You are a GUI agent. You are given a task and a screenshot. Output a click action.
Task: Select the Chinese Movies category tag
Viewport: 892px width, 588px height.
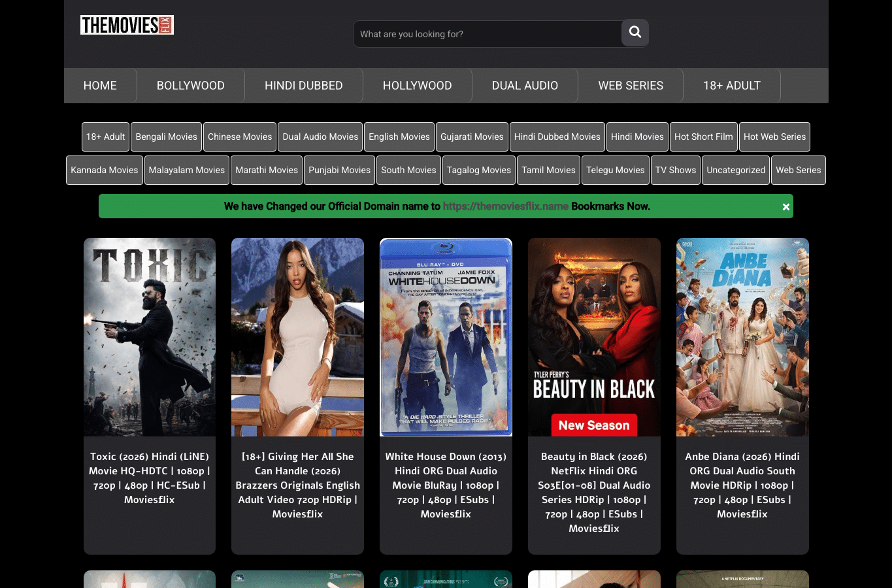pos(240,137)
